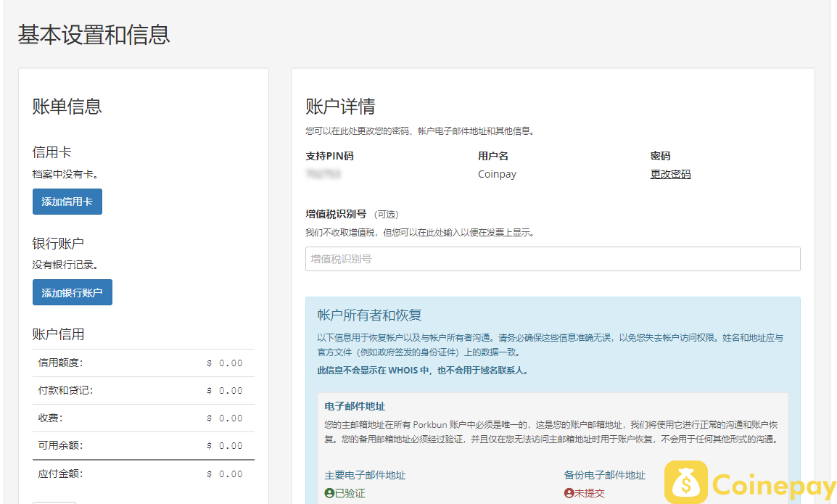Select the 档案中没有卡 text

pos(65,174)
